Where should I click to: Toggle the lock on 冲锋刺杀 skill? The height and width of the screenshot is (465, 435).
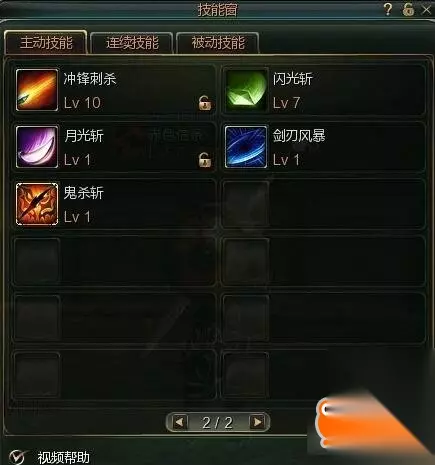205,103
